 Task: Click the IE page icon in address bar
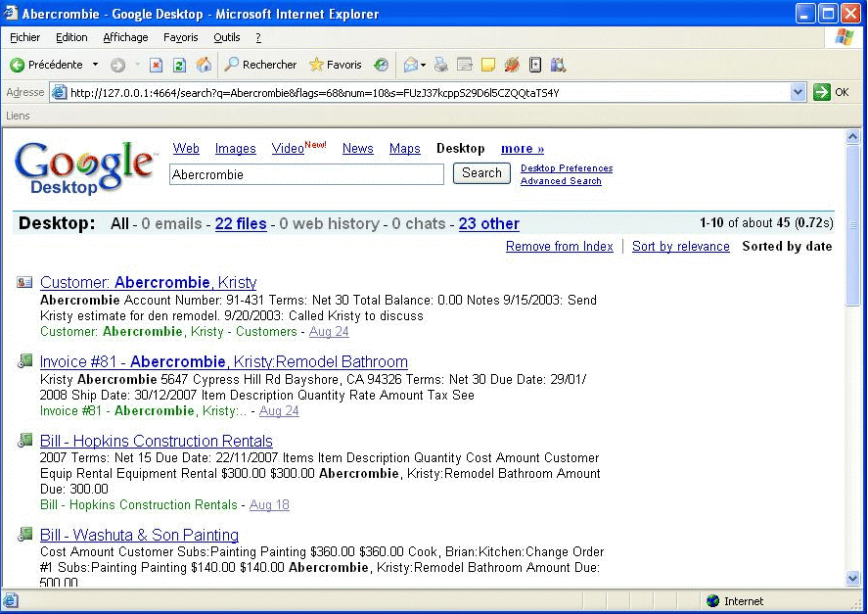point(60,93)
